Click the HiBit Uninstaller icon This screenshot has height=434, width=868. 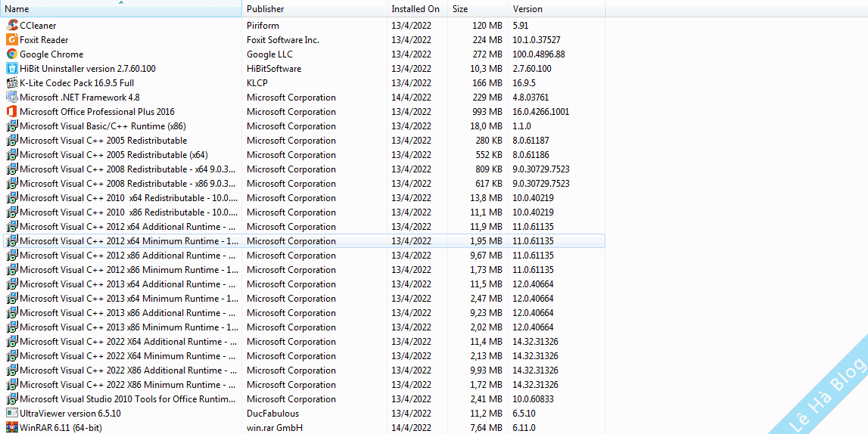[11, 69]
